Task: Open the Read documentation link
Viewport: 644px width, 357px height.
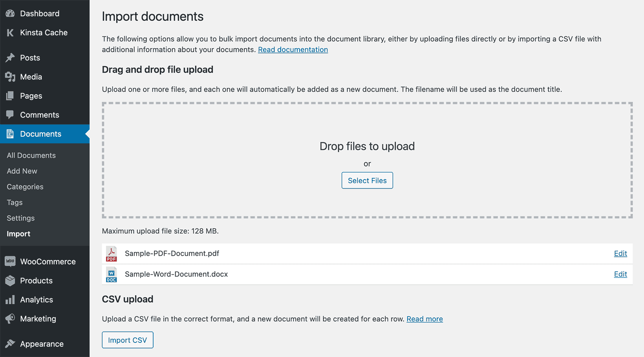Action: (x=293, y=49)
